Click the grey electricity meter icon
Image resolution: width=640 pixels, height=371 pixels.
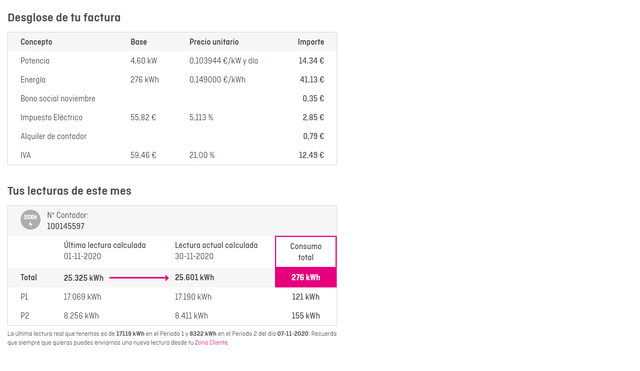click(31, 220)
